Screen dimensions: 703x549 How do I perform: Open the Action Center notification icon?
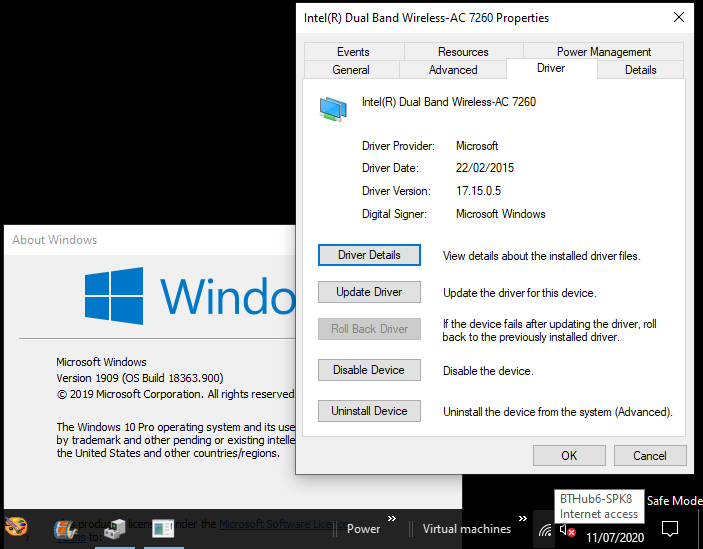click(x=670, y=529)
